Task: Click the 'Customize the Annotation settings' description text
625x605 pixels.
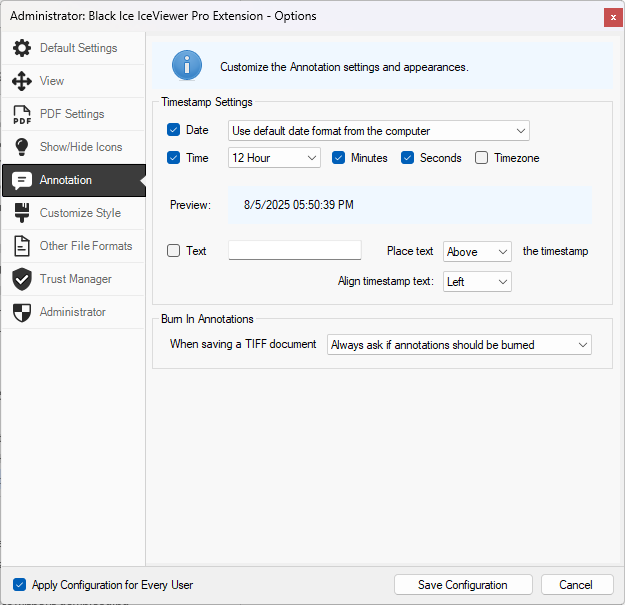Action: [344, 67]
